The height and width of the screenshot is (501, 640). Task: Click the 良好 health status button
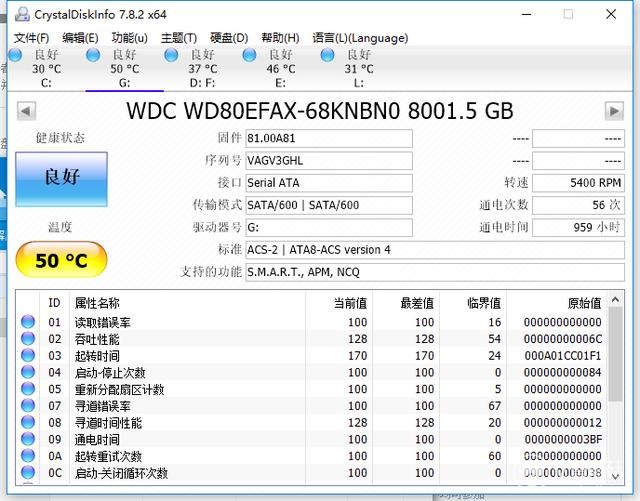tap(62, 179)
